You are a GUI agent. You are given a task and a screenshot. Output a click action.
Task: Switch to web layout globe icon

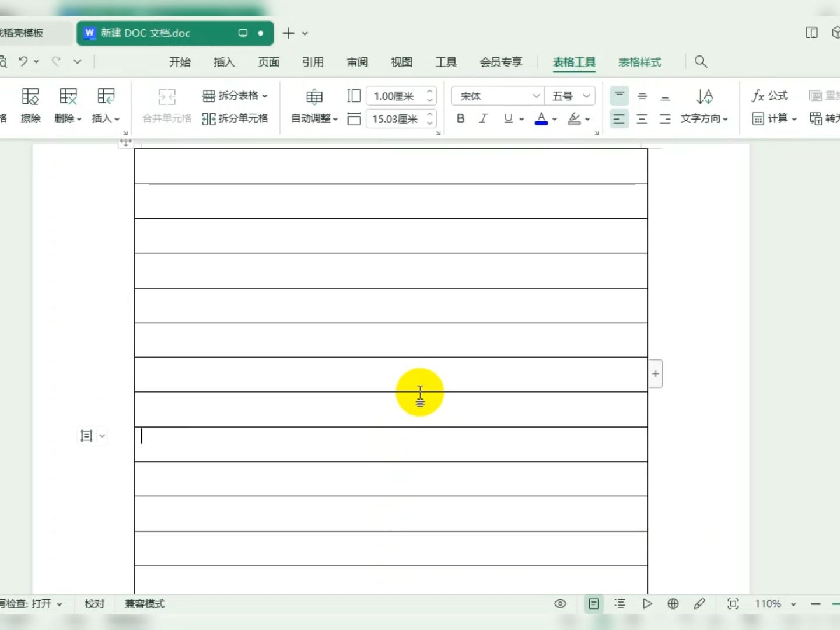[673, 604]
